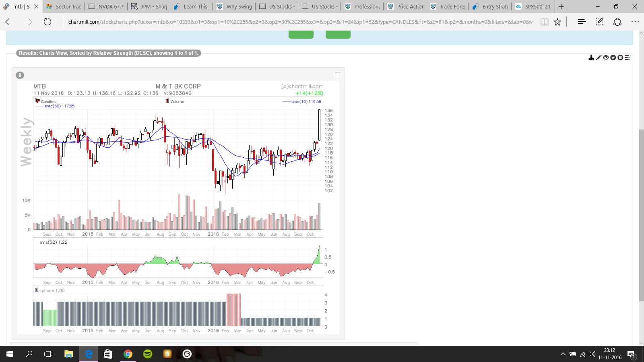
Task: Click the round badge icon beside the list icon
Action: tap(620, 58)
